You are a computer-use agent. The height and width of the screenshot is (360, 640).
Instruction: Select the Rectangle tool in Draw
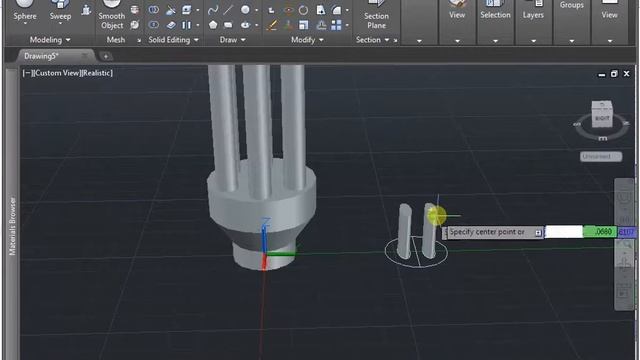(x=228, y=25)
